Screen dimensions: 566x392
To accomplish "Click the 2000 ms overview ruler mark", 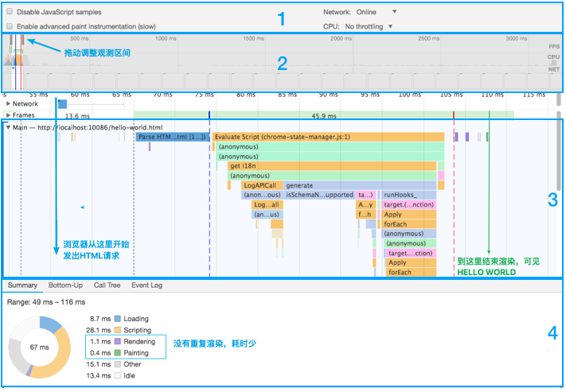I will [342, 38].
